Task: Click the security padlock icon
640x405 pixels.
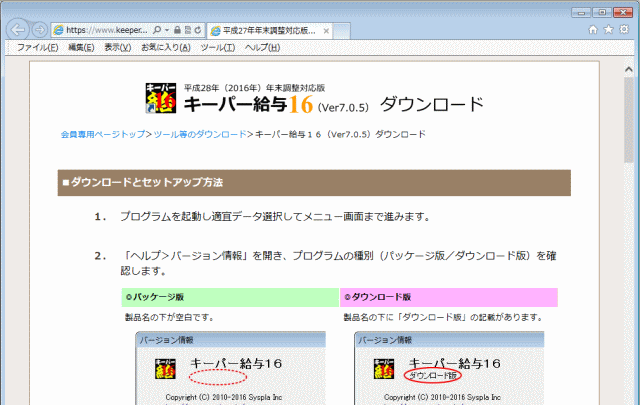Action: pos(177,30)
